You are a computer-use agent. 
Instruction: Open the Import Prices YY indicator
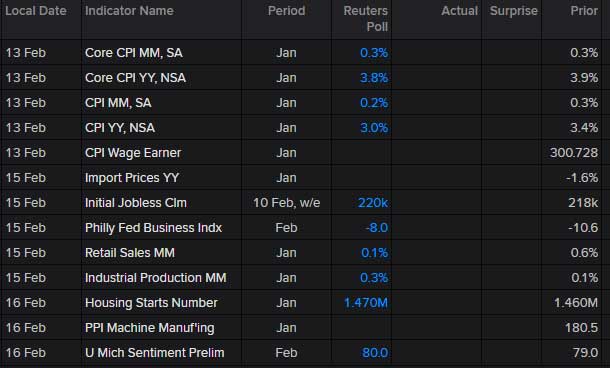tap(132, 178)
